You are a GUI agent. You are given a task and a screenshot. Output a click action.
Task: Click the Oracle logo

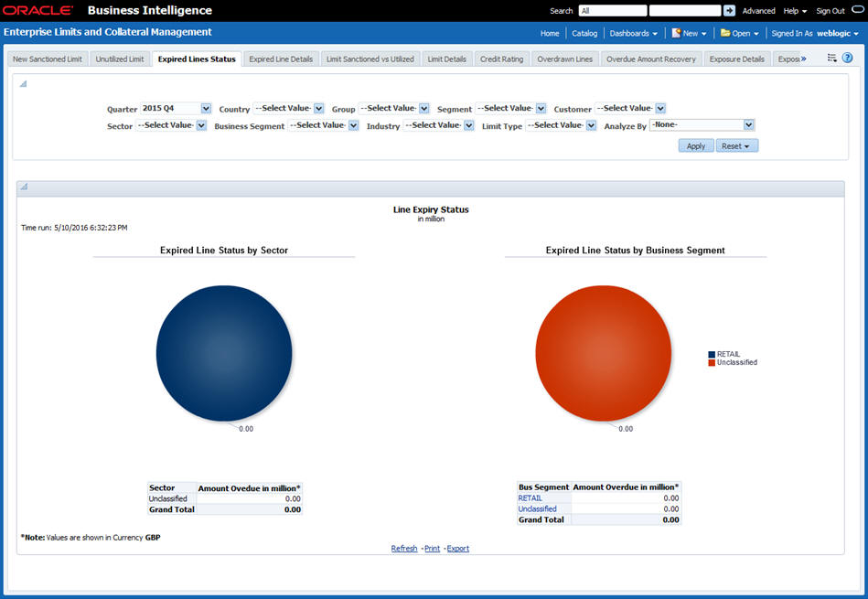[x=38, y=11]
